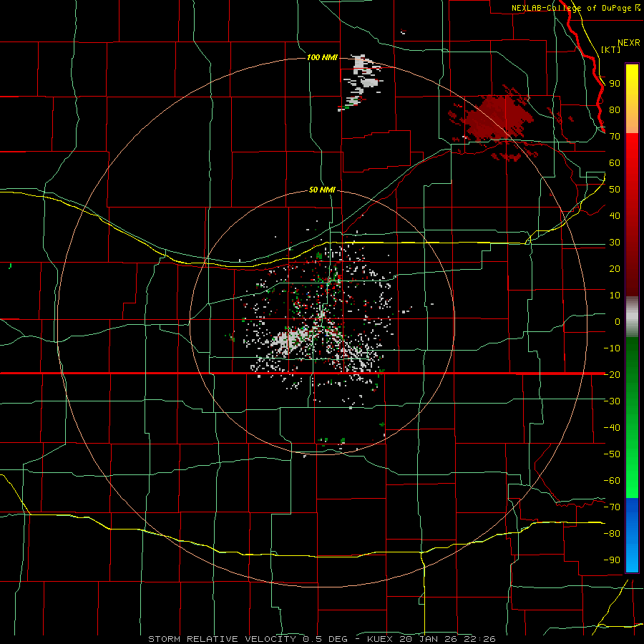The image size is (644, 644).
Task: Click the "100 NMI" range ring label
Action: coord(322,57)
